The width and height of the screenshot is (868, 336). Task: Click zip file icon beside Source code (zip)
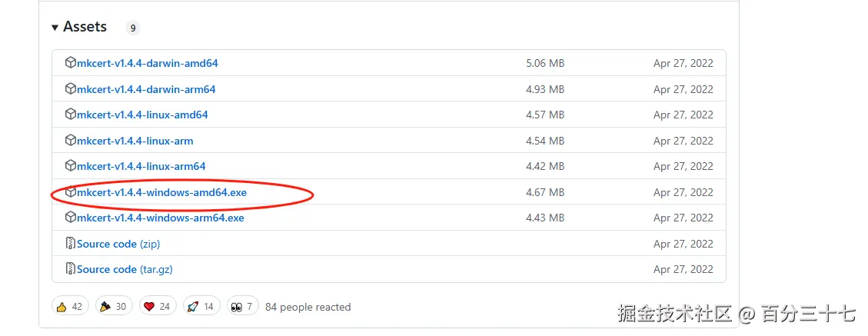(x=71, y=244)
